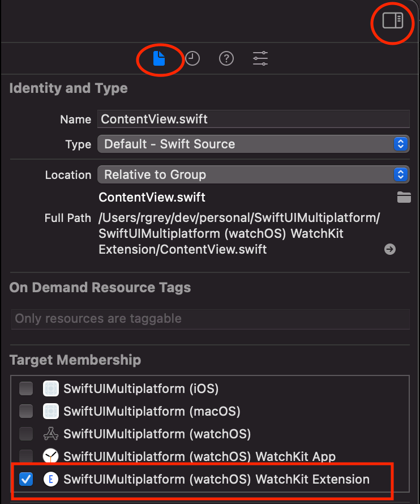Open the Type dropdown Default - Swift Source
Image resolution: width=420 pixels, height=504 pixels.
coord(253,144)
